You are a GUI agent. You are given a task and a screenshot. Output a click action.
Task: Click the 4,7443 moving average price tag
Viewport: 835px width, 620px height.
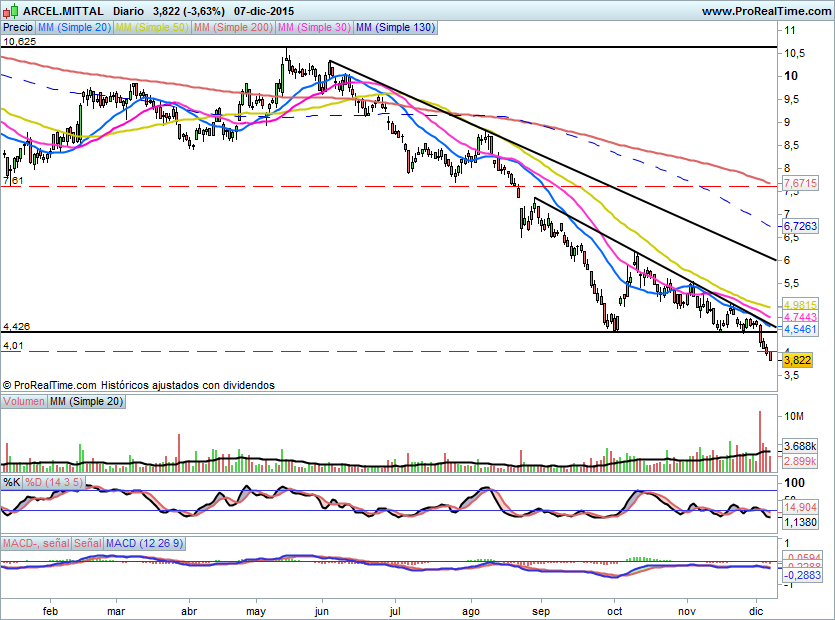click(x=800, y=317)
